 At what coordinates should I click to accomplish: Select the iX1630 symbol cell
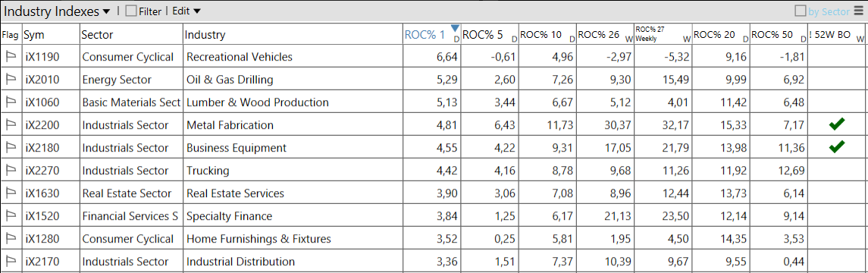50,193
